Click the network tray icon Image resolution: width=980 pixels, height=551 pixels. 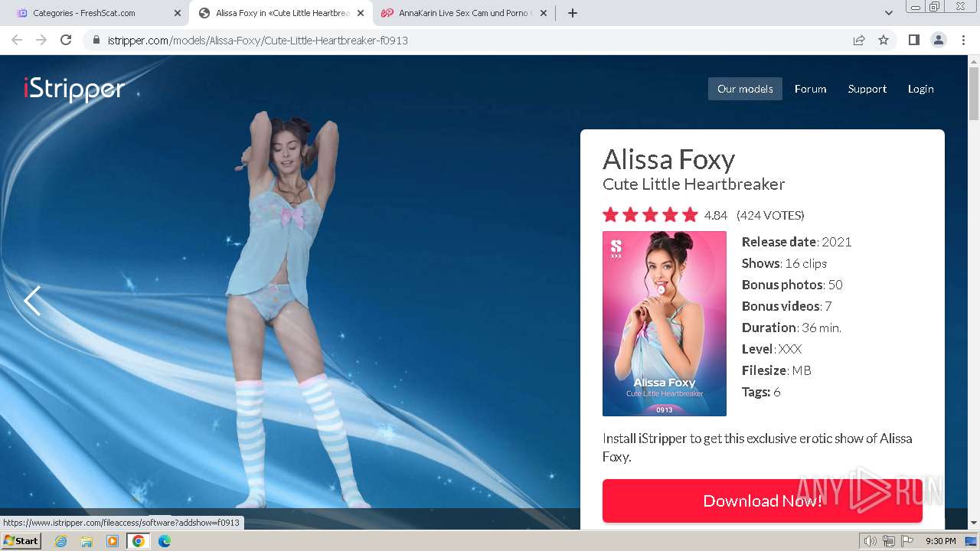click(889, 541)
